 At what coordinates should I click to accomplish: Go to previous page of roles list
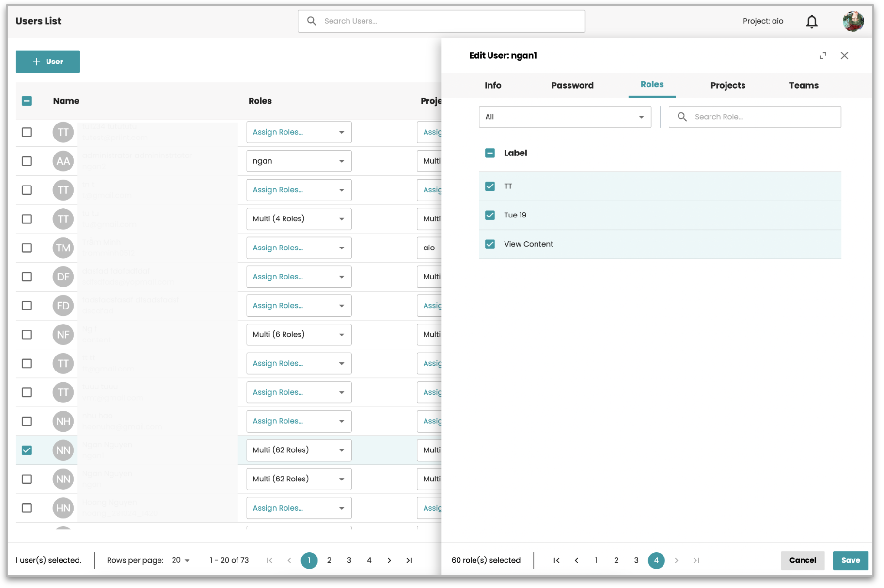576,560
